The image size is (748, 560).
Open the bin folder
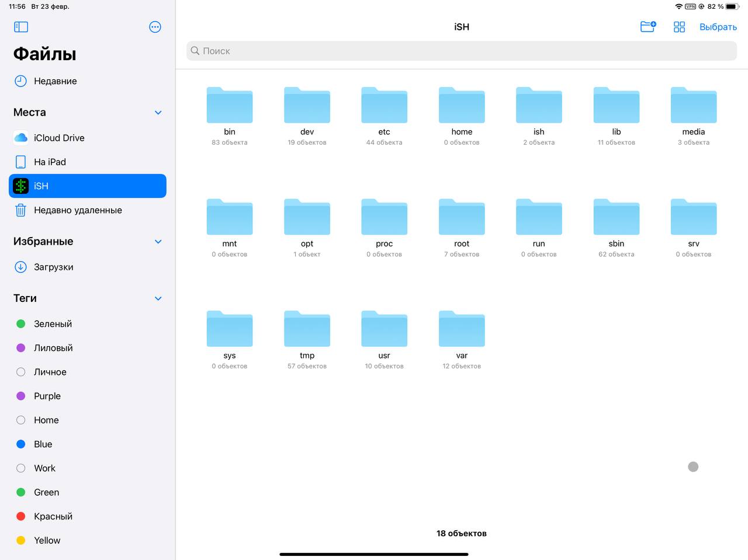point(230,105)
